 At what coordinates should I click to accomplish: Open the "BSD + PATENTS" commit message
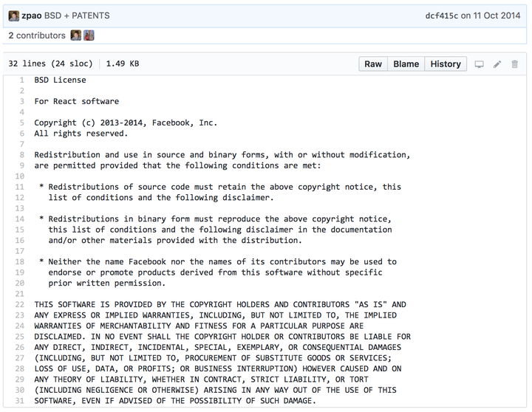pyautogui.click(x=76, y=16)
